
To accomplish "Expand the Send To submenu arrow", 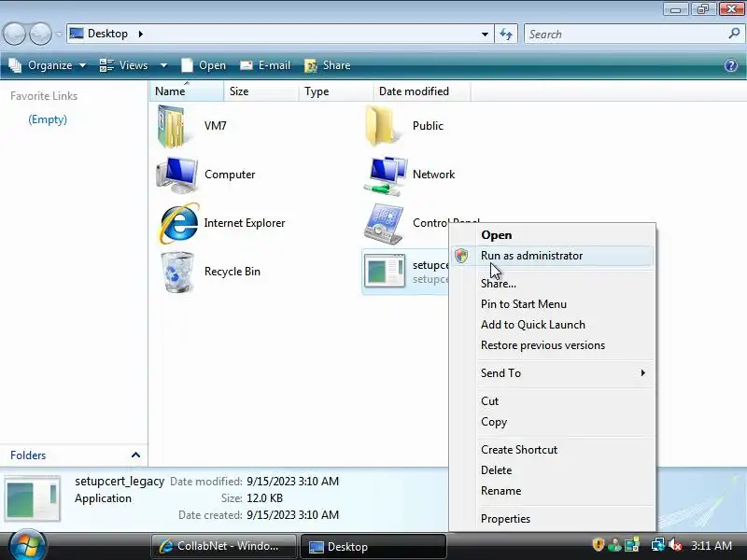I will [642, 372].
